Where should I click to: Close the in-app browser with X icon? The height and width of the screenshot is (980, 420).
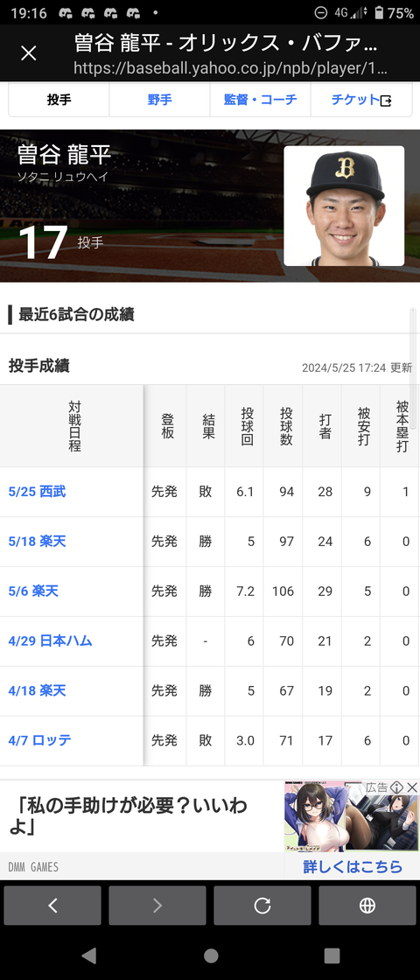[29, 53]
